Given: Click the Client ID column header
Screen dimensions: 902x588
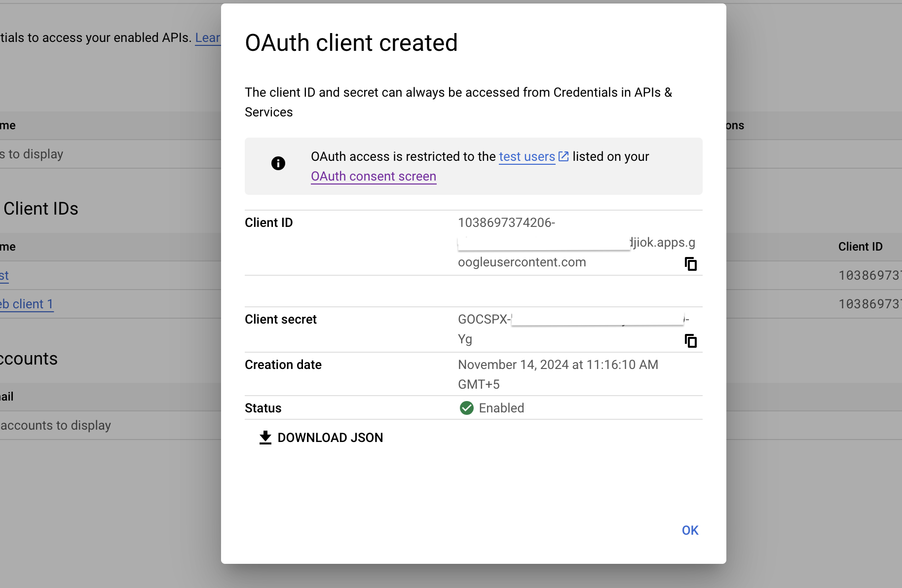Looking at the screenshot, I should [860, 247].
